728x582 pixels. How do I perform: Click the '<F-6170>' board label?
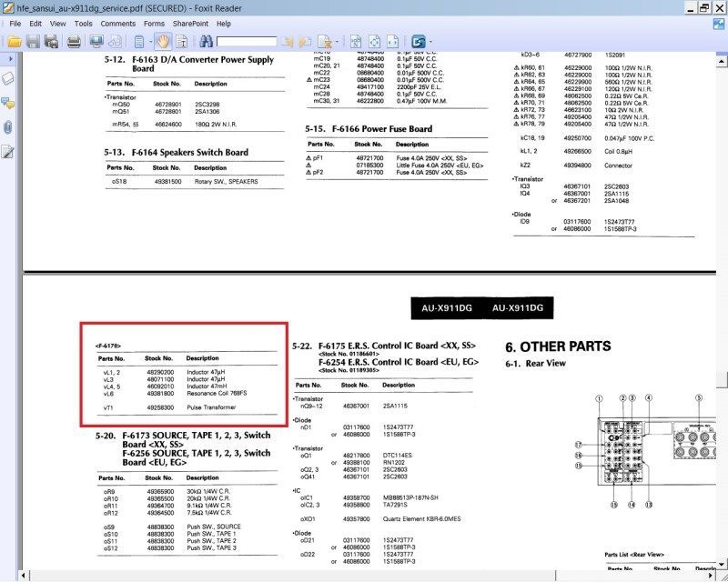tap(108, 346)
